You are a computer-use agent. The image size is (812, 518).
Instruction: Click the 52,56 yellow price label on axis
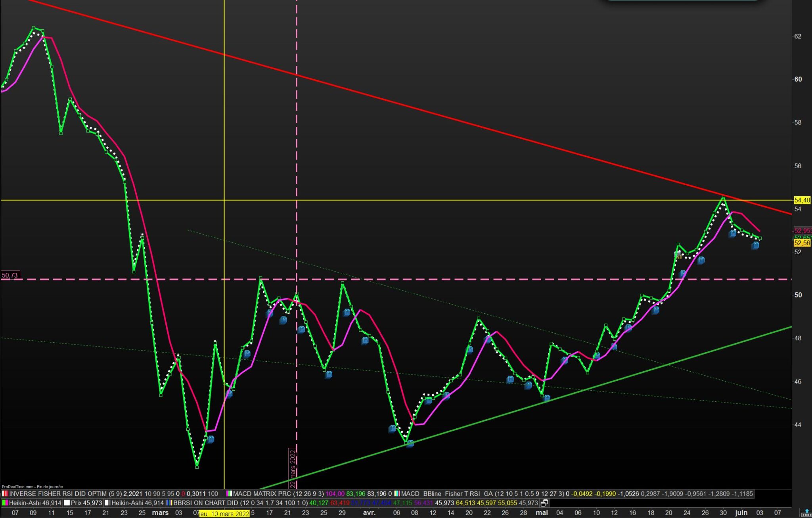click(802, 243)
